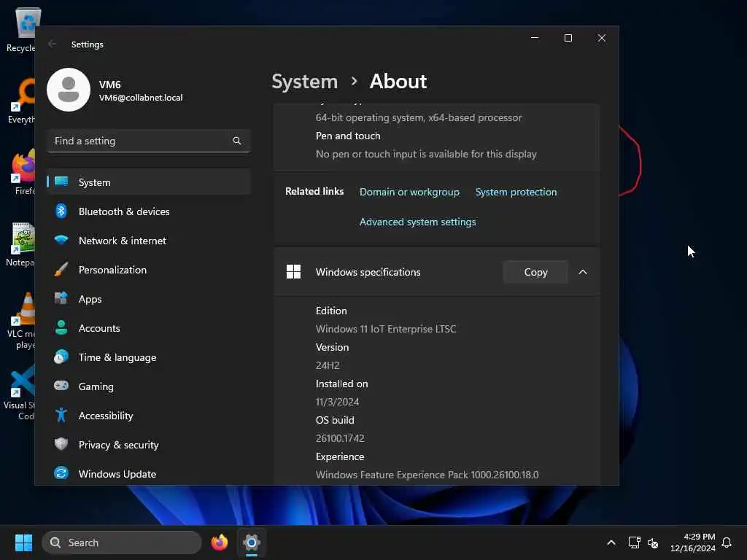Open Bluetooth & devices settings

pyautogui.click(x=149, y=211)
